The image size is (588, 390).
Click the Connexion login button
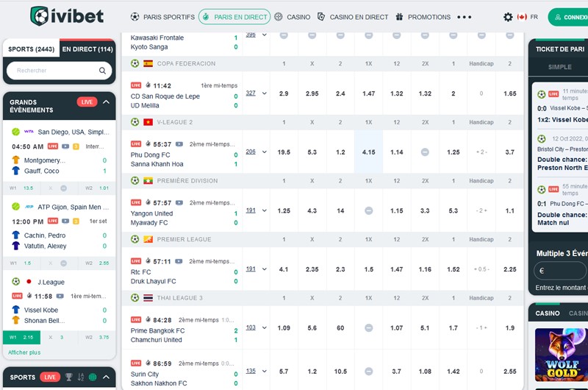coord(569,17)
